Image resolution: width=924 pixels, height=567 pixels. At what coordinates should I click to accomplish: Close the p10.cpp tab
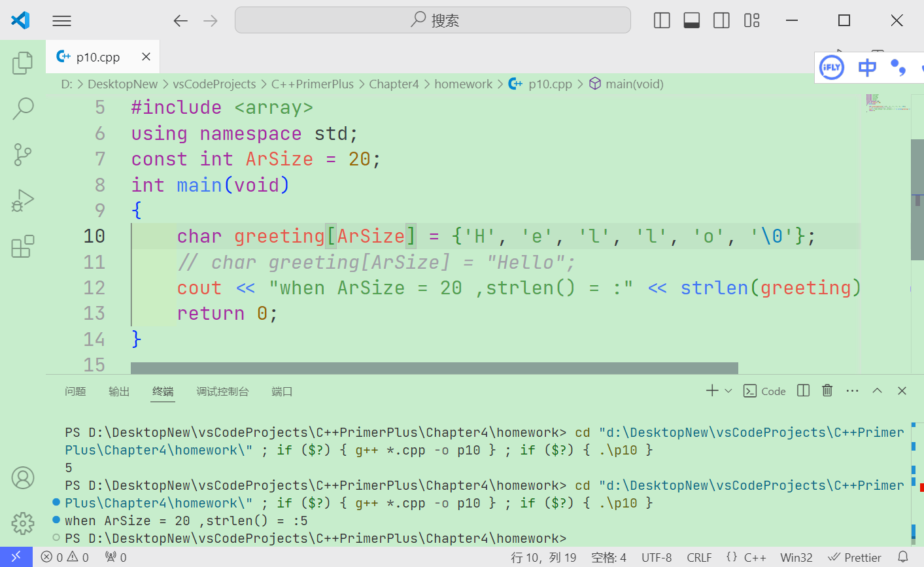point(146,57)
